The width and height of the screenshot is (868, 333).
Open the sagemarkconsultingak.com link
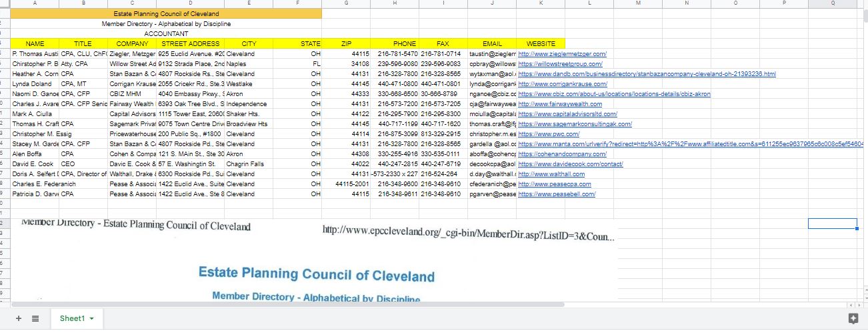click(x=575, y=124)
